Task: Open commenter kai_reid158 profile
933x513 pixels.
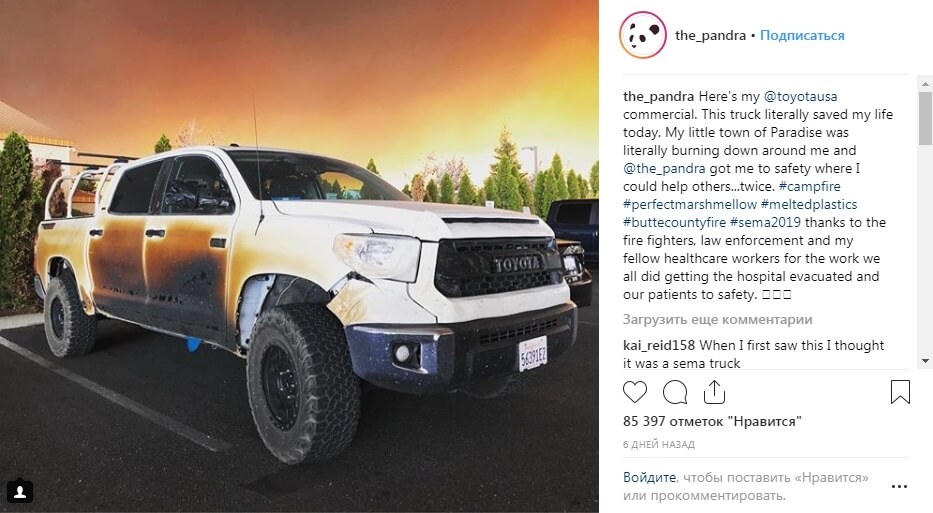Action: [x=659, y=345]
